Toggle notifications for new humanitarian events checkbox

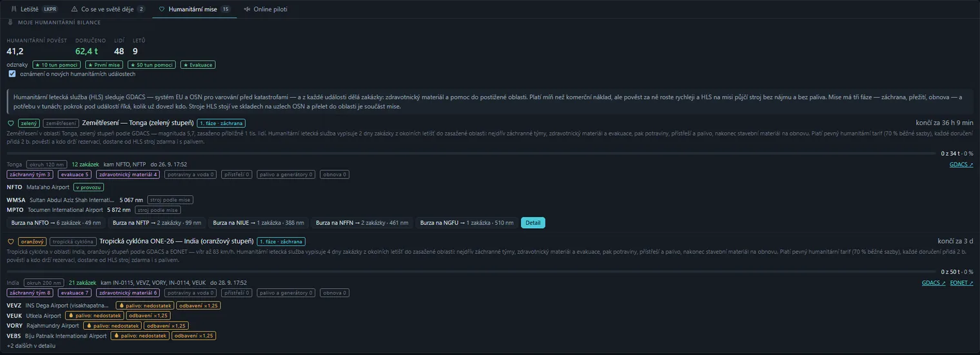coord(12,74)
